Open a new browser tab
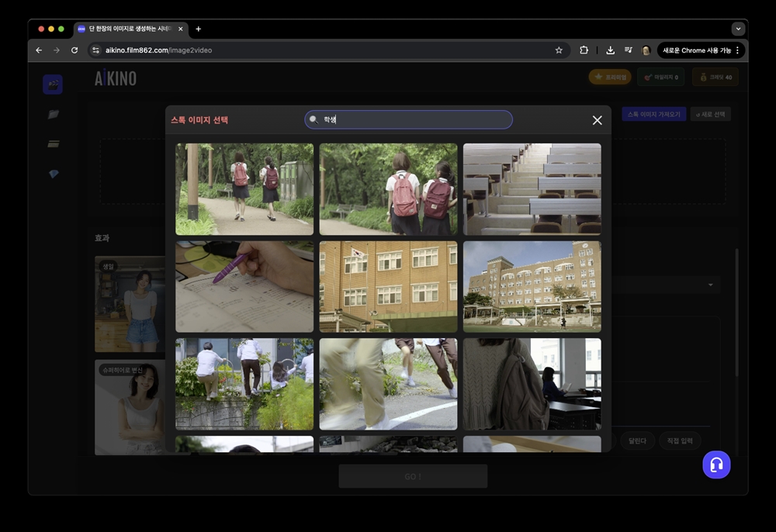The width and height of the screenshot is (776, 532). pyautogui.click(x=198, y=29)
